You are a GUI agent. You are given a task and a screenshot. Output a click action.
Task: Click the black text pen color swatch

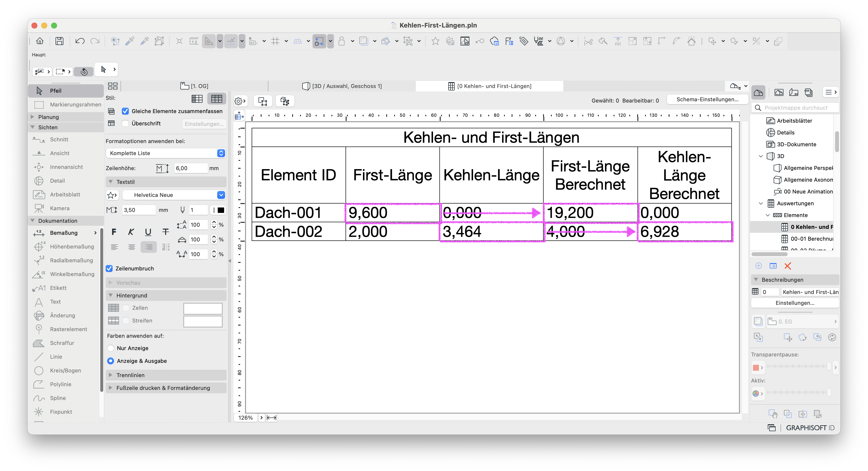pyautogui.click(x=221, y=210)
